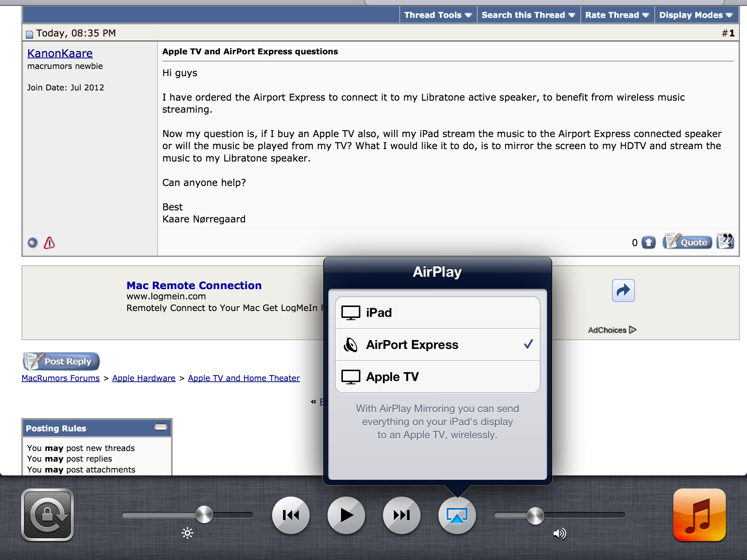Screen dimensions: 747x560
Task: Tap the volume speaker icon
Action: click(560, 534)
